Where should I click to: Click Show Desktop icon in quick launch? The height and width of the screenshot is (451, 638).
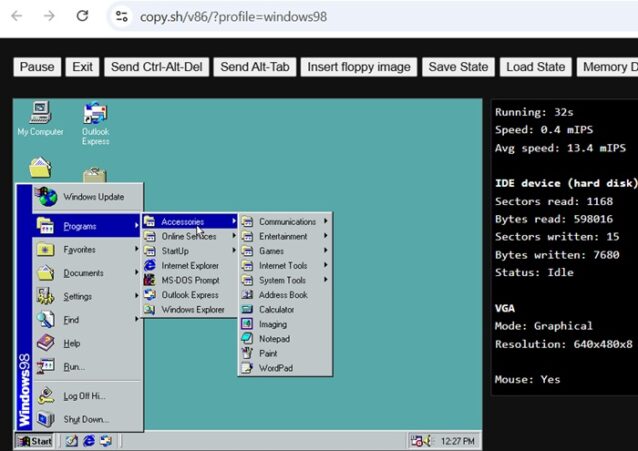(72, 440)
